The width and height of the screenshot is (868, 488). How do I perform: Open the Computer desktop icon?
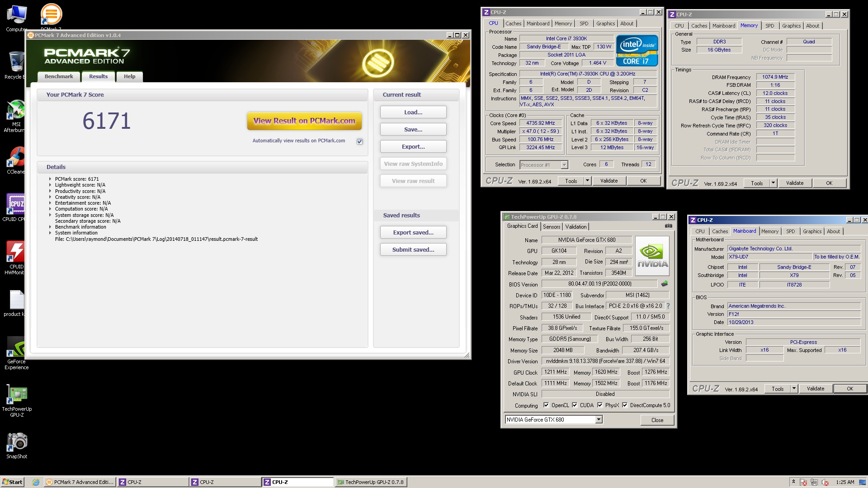pyautogui.click(x=16, y=18)
